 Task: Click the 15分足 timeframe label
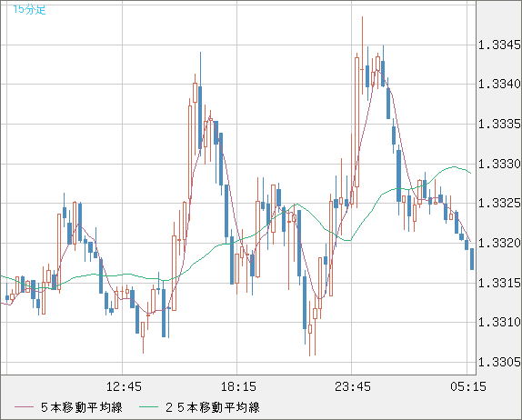(29, 9)
